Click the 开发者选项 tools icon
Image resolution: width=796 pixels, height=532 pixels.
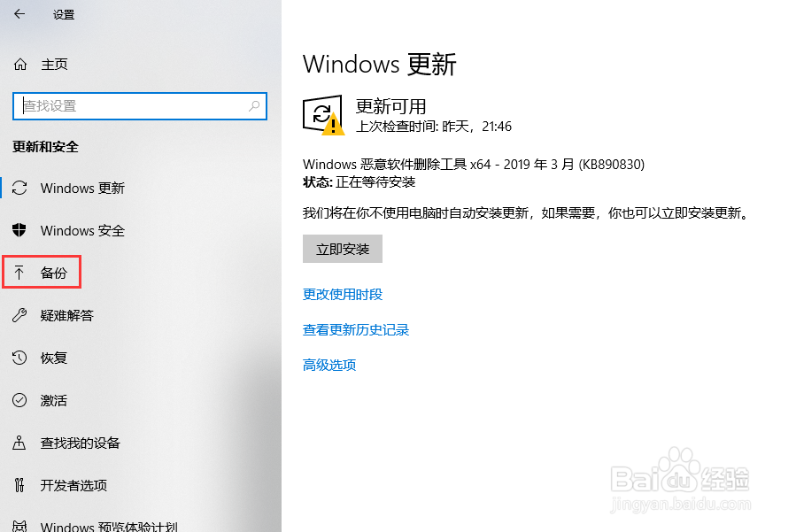click(19, 485)
